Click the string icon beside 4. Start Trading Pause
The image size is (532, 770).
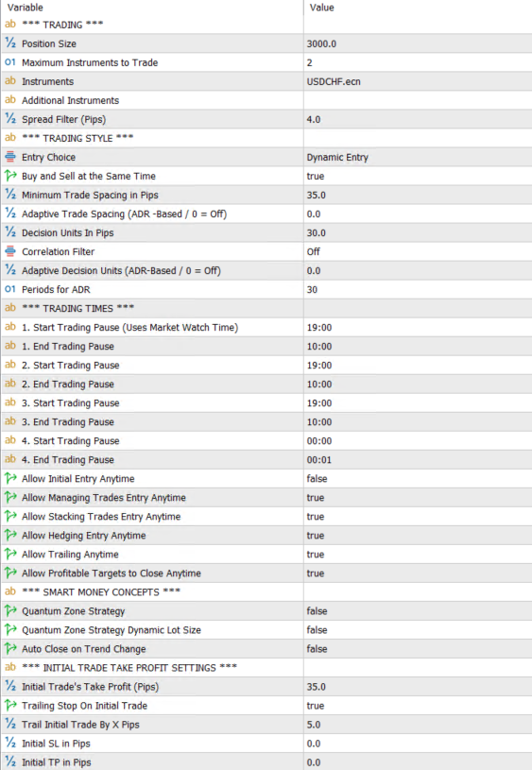[10, 440]
